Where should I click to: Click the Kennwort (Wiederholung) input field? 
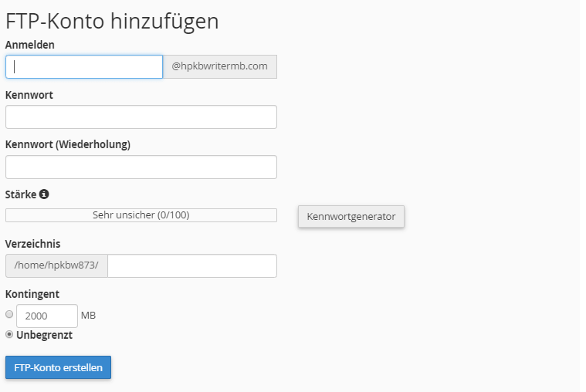(x=141, y=167)
